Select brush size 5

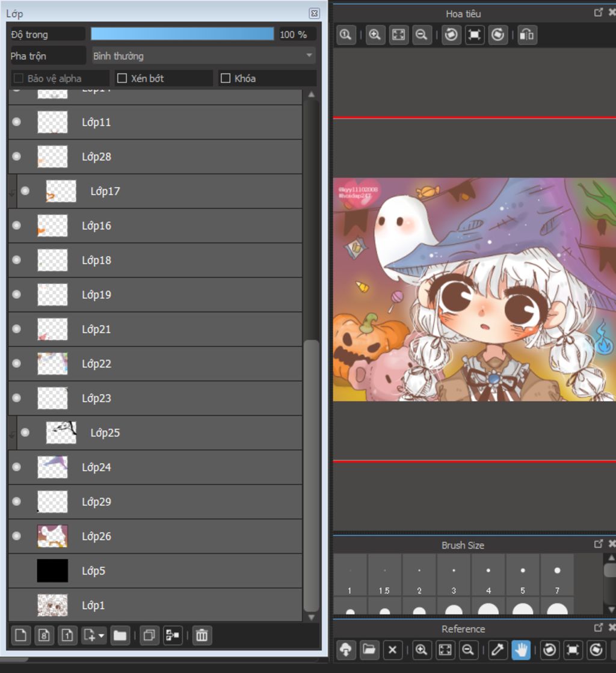(522, 575)
